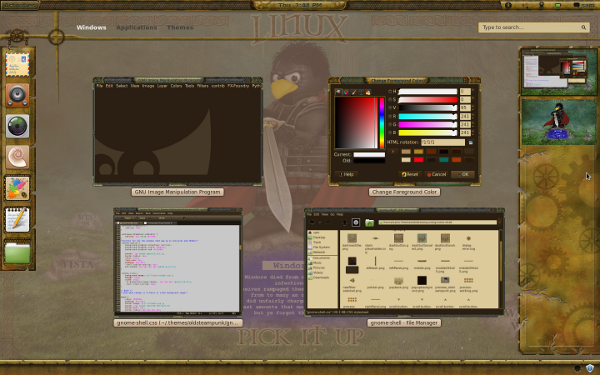
Task: Switch to the Themes tab in the overview
Action: [180, 28]
